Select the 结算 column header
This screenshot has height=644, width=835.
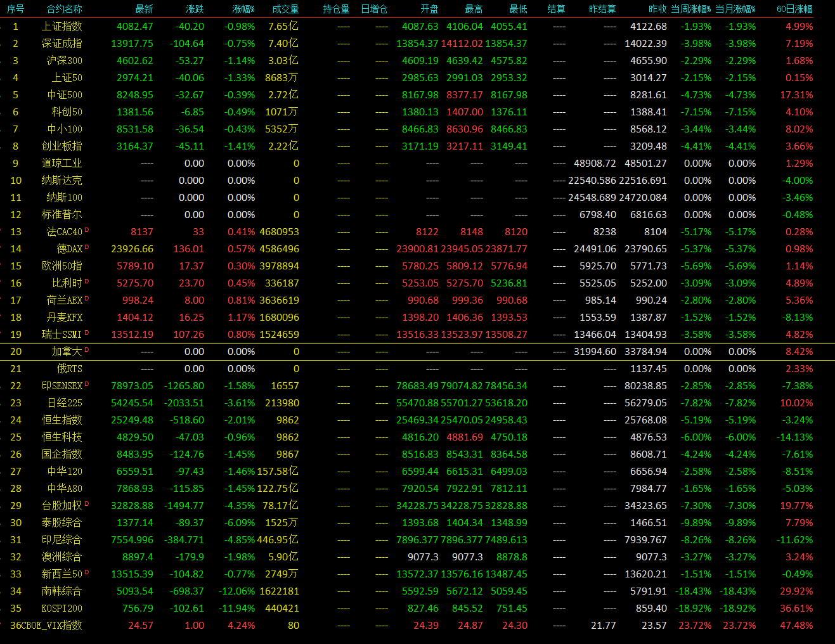point(556,9)
